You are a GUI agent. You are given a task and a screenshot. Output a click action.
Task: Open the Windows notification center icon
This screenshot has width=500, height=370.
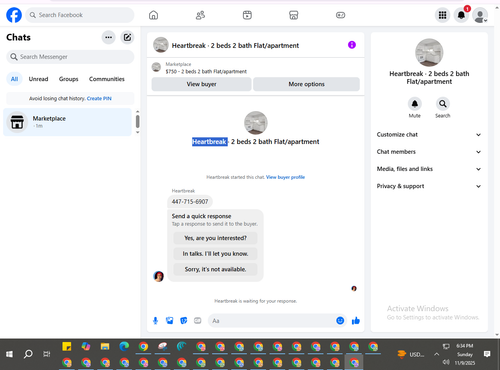pos(487,354)
